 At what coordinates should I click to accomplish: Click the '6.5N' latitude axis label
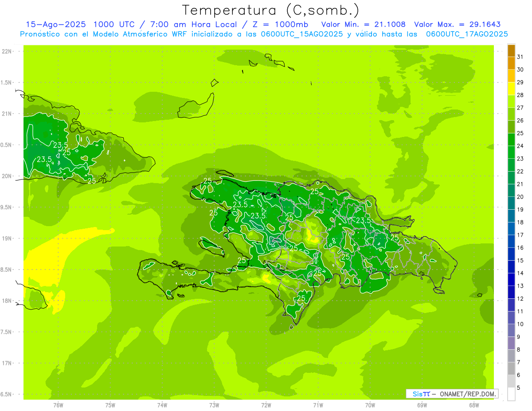pyautogui.click(x=7, y=394)
